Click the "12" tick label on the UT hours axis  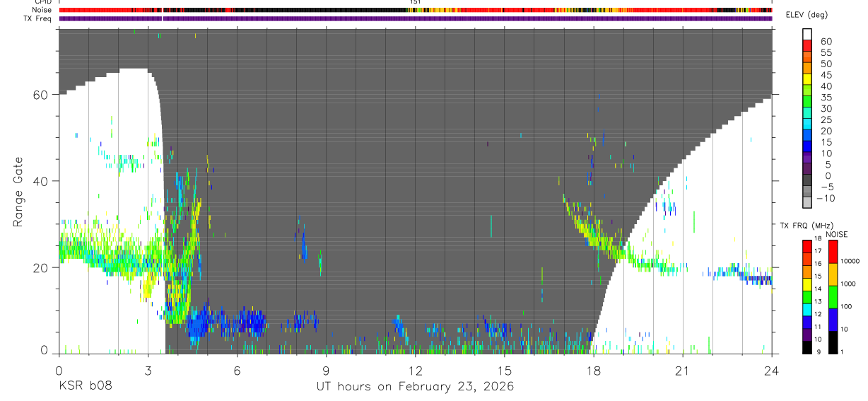tap(415, 370)
